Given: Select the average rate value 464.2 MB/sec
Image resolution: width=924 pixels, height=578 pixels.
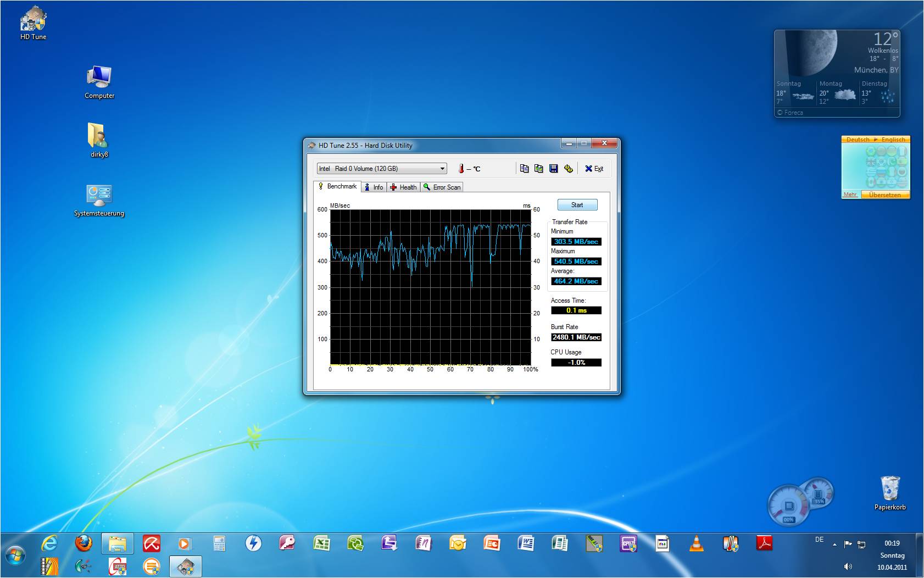Looking at the screenshot, I should tap(576, 281).
